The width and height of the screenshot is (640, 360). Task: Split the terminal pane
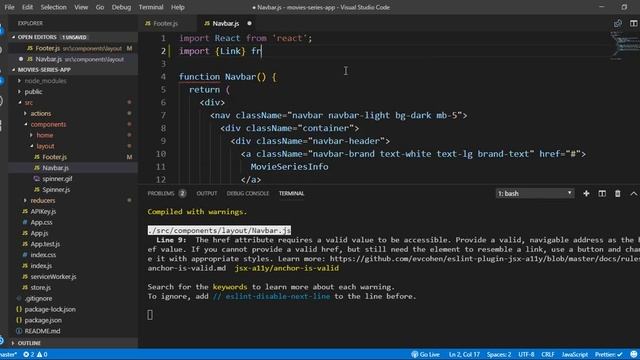(602, 193)
